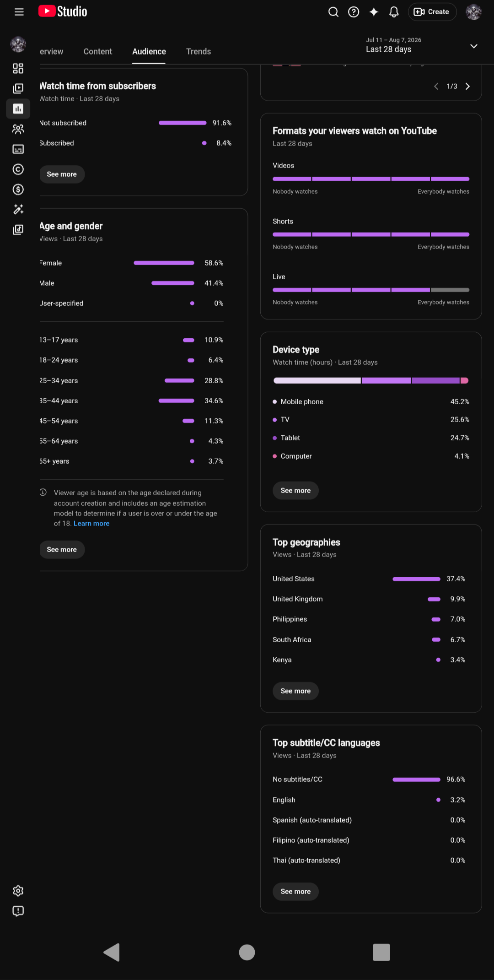Click the Create button

(x=432, y=12)
